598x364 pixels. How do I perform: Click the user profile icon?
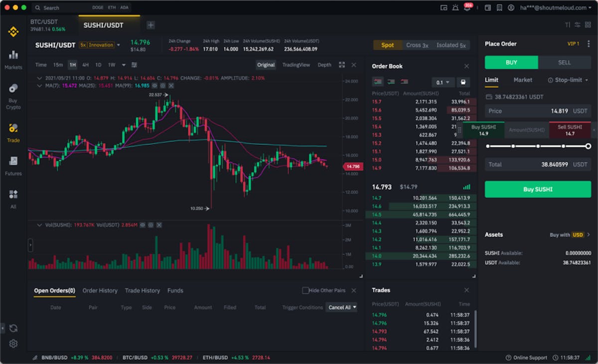click(x=511, y=8)
